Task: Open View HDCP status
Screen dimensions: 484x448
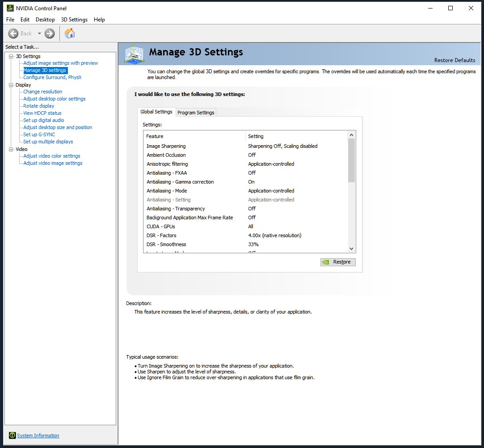Action: [42, 113]
